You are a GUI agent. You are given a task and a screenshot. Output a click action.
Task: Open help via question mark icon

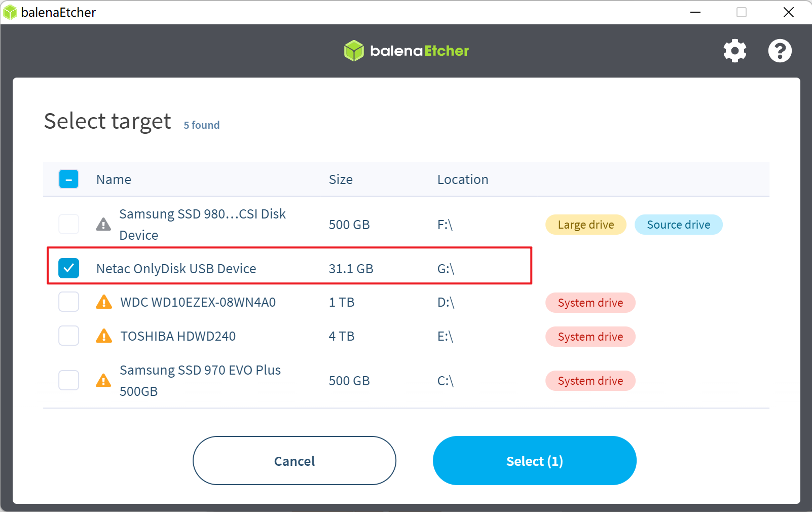[x=780, y=51]
